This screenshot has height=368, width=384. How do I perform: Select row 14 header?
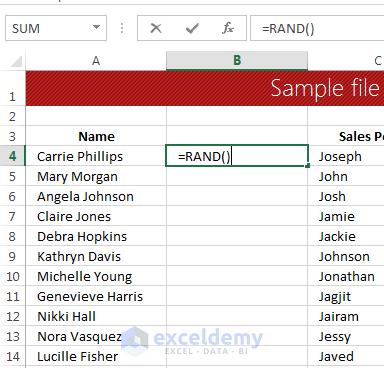13,356
